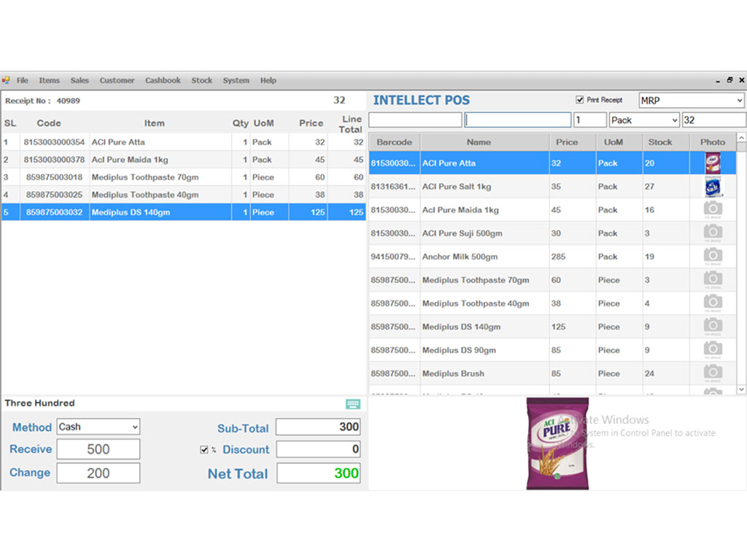
Task: Open the Cashbook menu
Action: (x=163, y=80)
